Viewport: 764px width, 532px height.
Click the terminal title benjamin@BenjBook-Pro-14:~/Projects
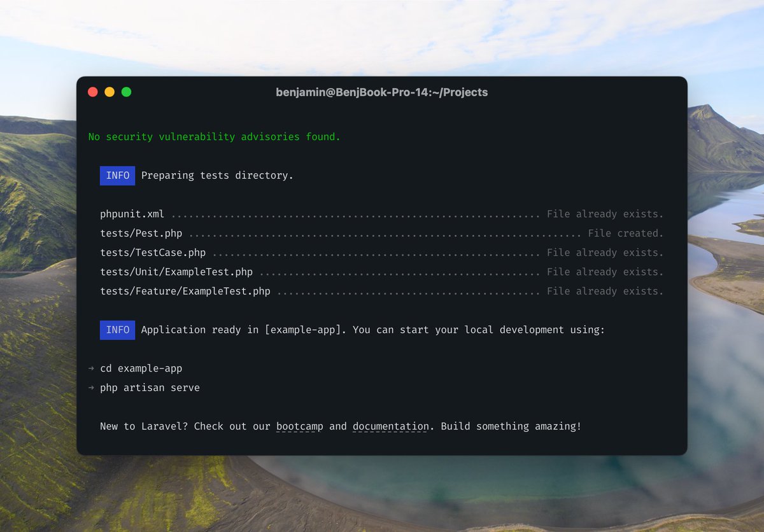(x=382, y=92)
